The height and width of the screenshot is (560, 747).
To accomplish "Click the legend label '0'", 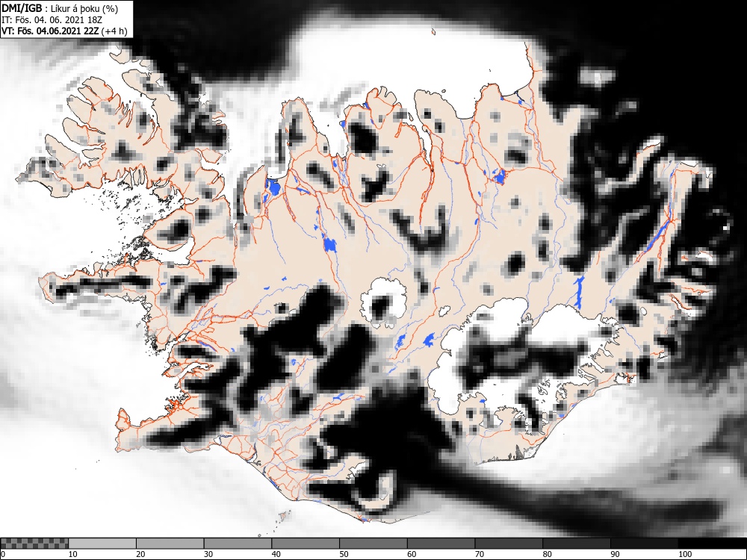I will 3,554.
